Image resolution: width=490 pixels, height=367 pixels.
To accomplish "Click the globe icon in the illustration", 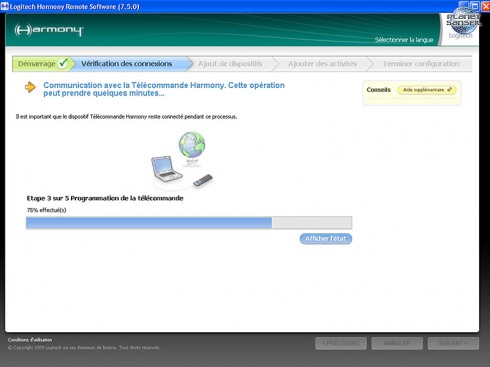I will tap(192, 144).
